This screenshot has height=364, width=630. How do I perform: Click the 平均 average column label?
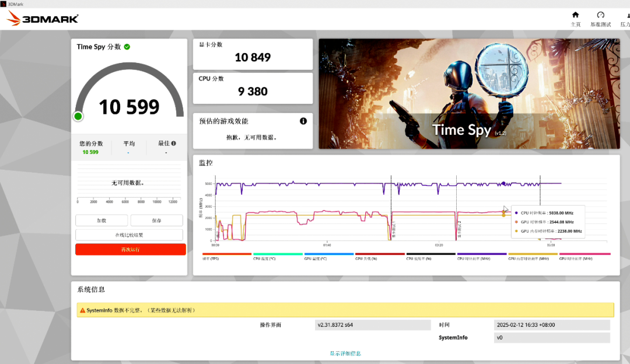pos(129,143)
